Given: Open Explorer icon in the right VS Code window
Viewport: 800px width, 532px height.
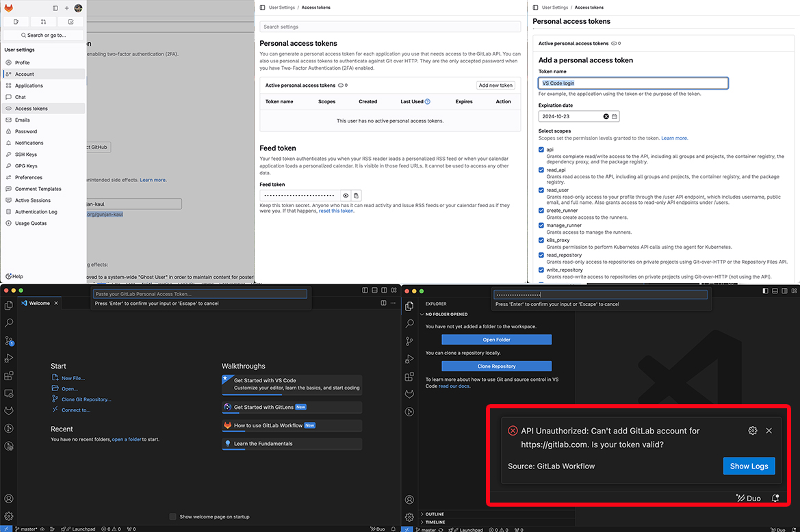Looking at the screenshot, I should click(x=409, y=306).
